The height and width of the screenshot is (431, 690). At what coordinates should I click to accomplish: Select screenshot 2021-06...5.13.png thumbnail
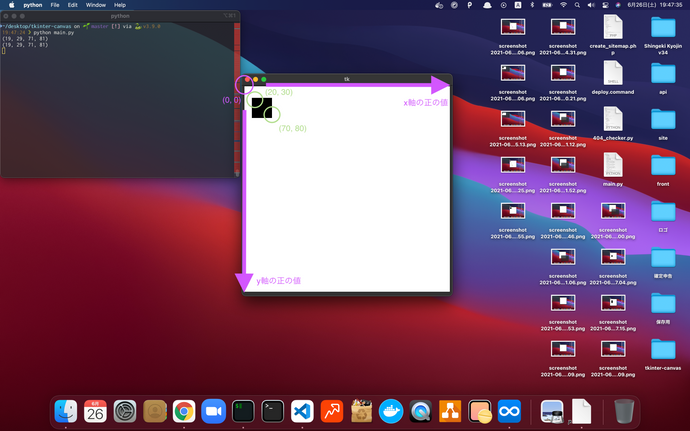click(513, 118)
